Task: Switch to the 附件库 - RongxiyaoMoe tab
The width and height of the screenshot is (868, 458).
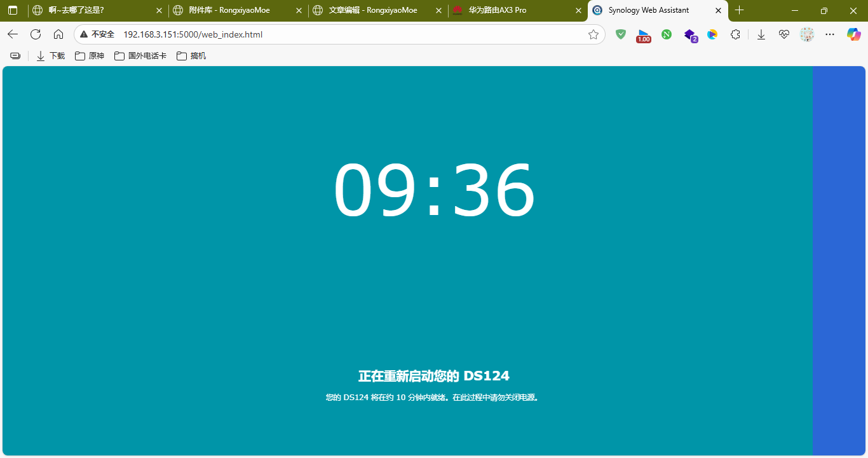Action: tap(238, 10)
